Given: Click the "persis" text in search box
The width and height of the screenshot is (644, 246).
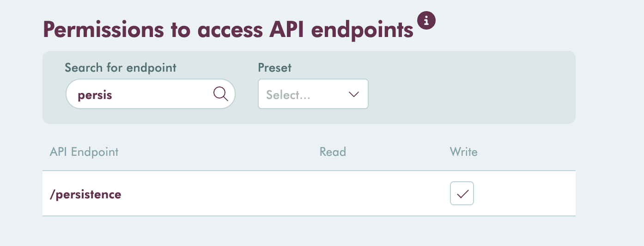Looking at the screenshot, I should [95, 95].
